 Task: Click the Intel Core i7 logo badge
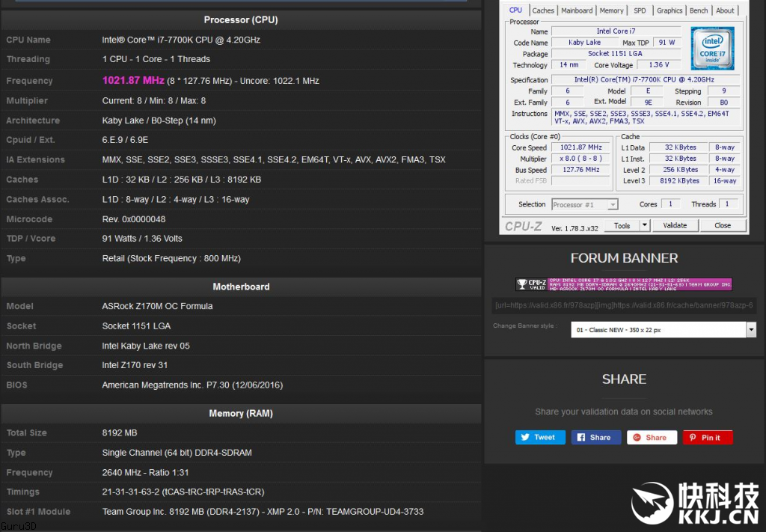pyautogui.click(x=712, y=48)
